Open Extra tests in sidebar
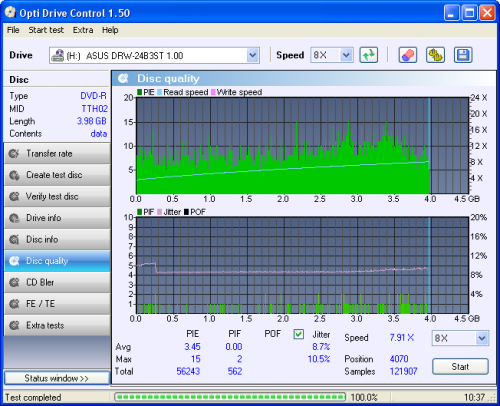The image size is (500, 406). pos(57,325)
